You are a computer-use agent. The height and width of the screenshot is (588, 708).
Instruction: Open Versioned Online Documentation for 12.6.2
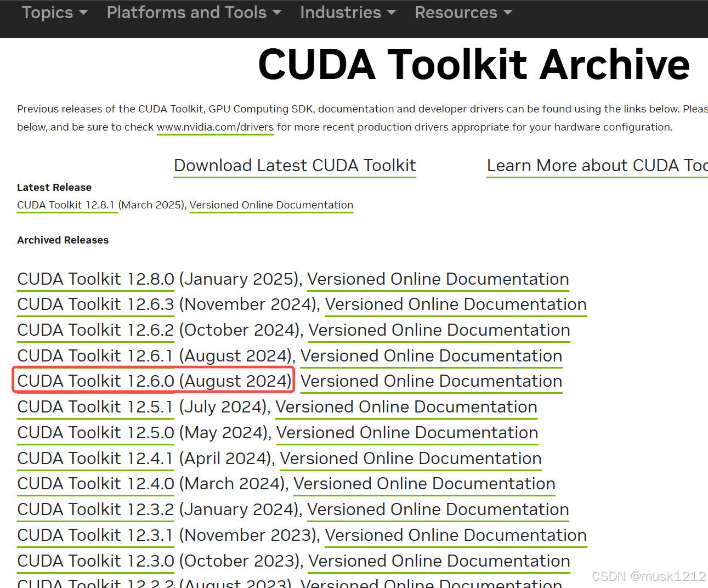click(439, 330)
